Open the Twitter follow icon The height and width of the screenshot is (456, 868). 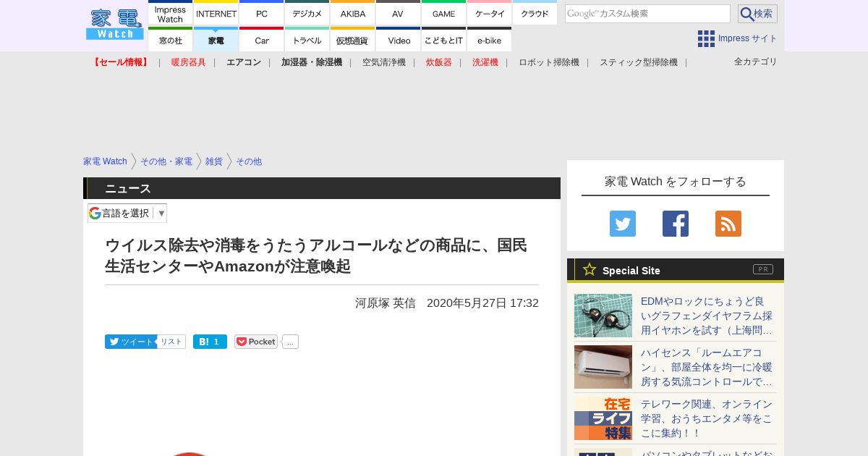pyautogui.click(x=623, y=224)
